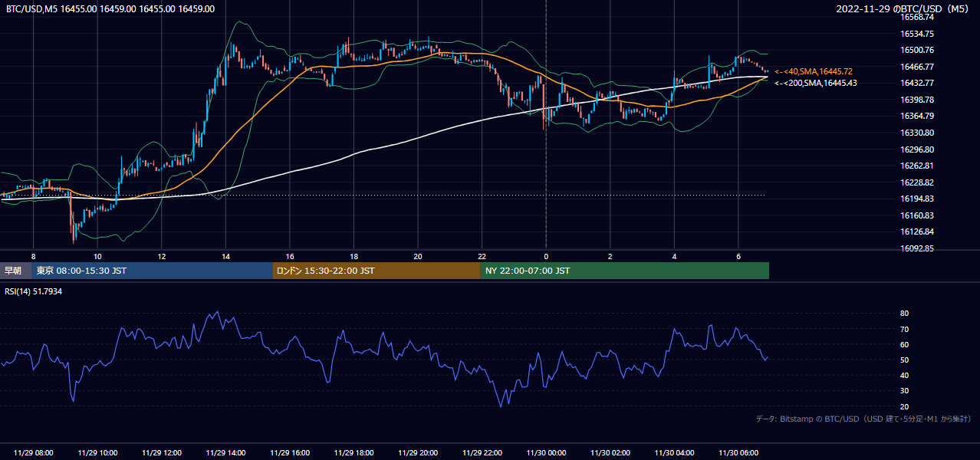Select the 40 SMA 16445.72 label

coord(814,71)
